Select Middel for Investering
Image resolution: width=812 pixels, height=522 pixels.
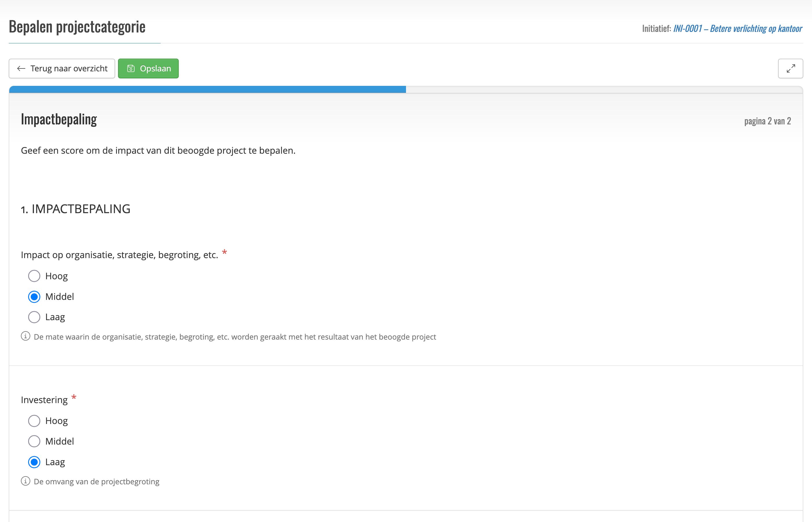(34, 441)
